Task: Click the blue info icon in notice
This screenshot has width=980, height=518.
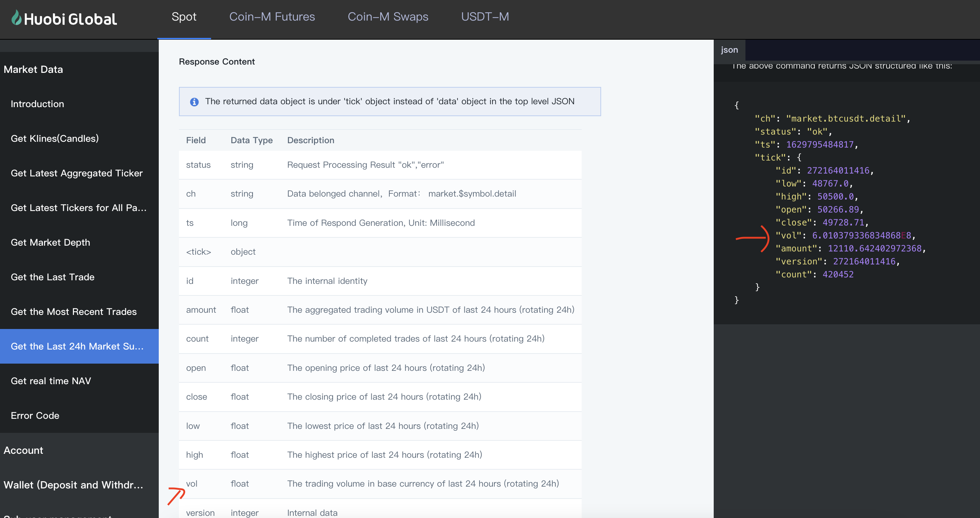Action: click(194, 102)
